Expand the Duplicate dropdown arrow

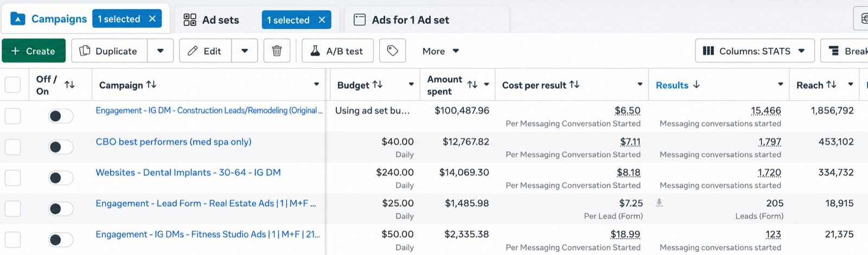tap(160, 51)
